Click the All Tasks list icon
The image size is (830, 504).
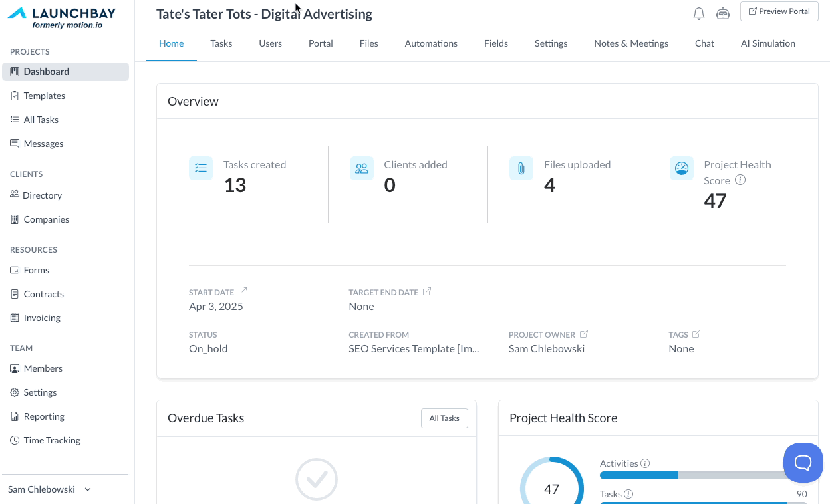15,120
